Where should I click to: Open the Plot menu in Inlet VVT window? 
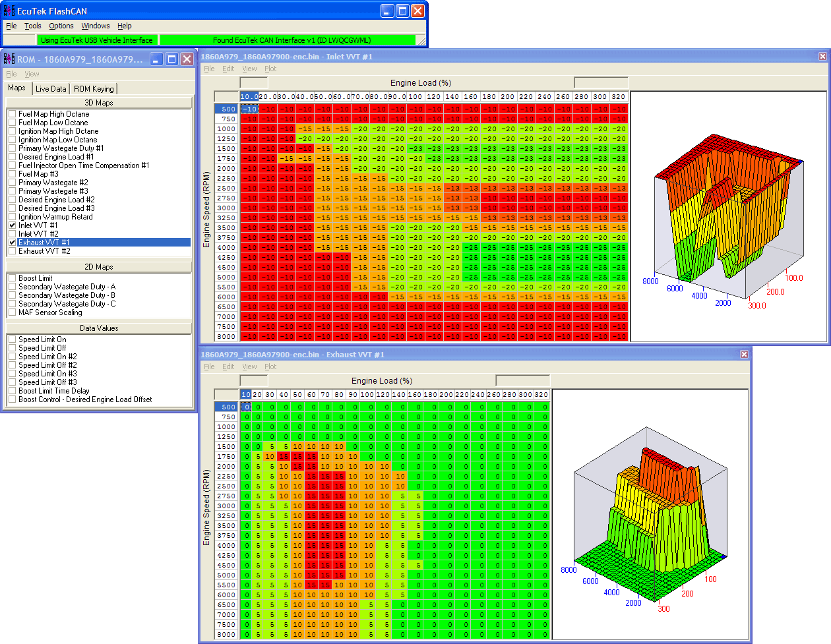pos(270,69)
